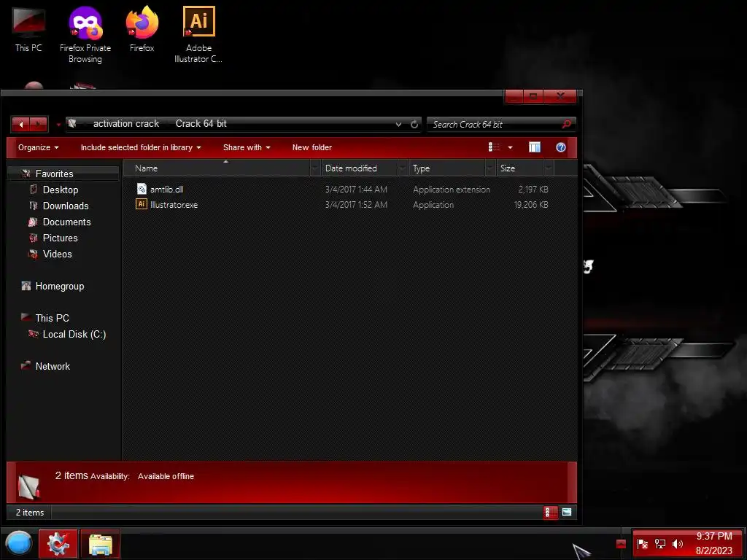Image resolution: width=747 pixels, height=560 pixels.
Task: Refresh the folder with the refresh icon
Action: click(414, 124)
